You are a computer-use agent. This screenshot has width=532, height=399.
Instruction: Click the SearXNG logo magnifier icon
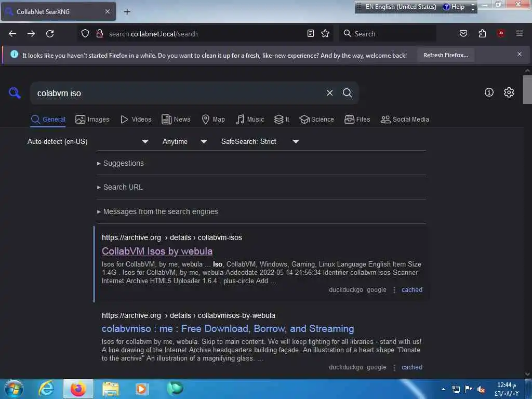pos(15,92)
